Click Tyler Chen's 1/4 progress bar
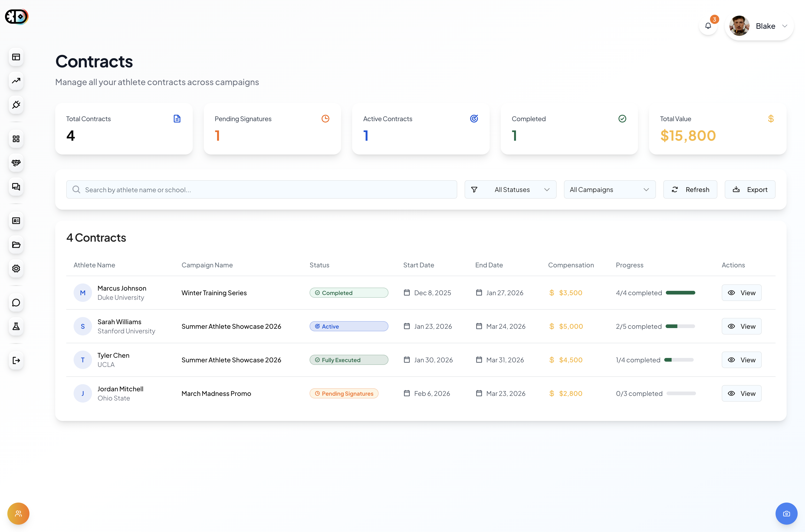 click(x=679, y=360)
